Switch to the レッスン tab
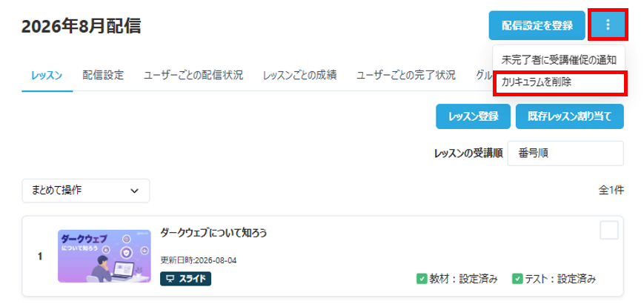This screenshot has height=307, width=644. 47,76
